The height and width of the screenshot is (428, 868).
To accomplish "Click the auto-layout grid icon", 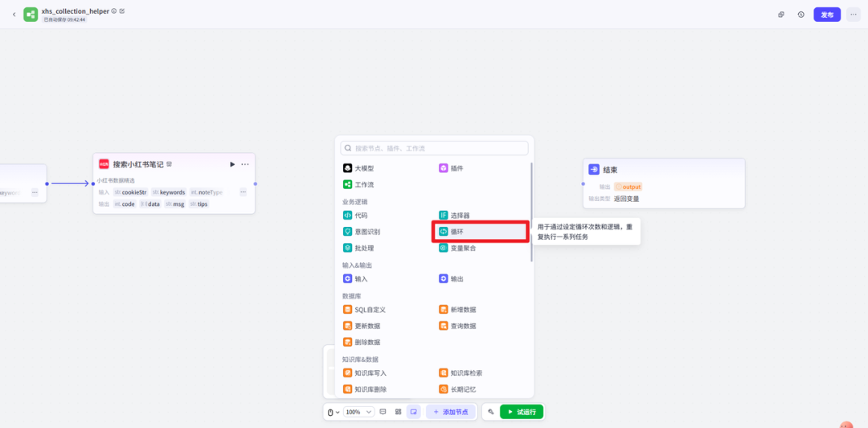I will [398, 412].
